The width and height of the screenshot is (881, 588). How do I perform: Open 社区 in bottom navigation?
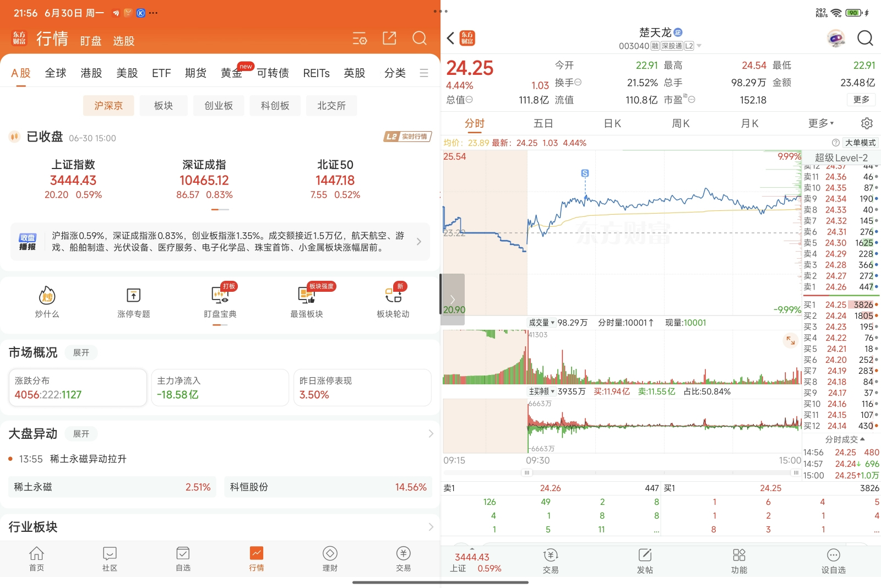(x=110, y=559)
